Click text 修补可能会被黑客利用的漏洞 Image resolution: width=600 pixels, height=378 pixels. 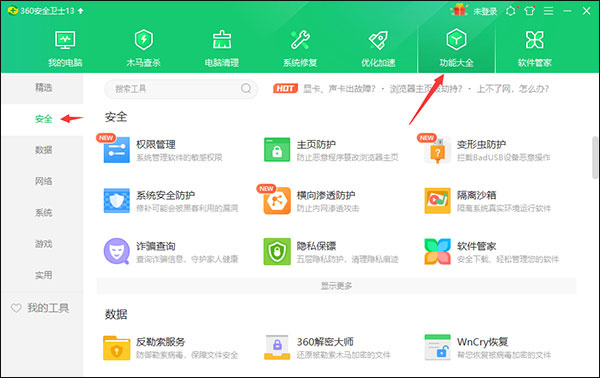pyautogui.click(x=187, y=209)
